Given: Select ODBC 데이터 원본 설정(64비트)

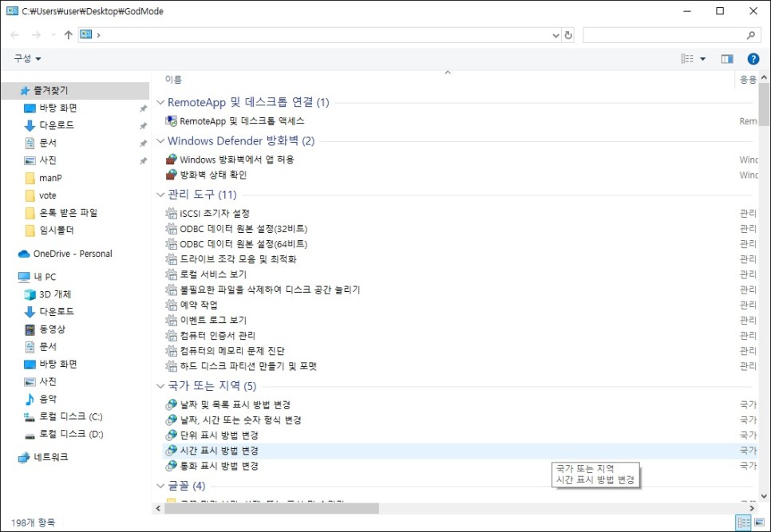Looking at the screenshot, I should click(243, 244).
